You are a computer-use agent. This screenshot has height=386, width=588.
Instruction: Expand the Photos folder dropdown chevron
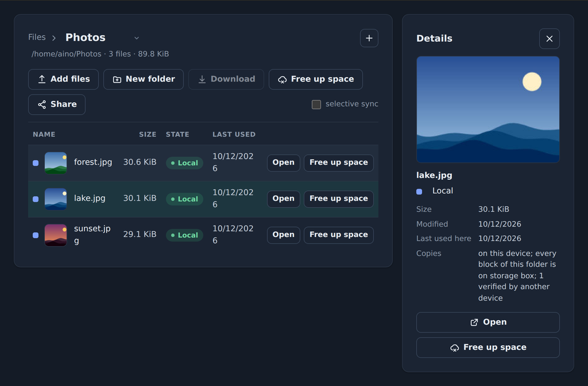[x=137, y=38]
